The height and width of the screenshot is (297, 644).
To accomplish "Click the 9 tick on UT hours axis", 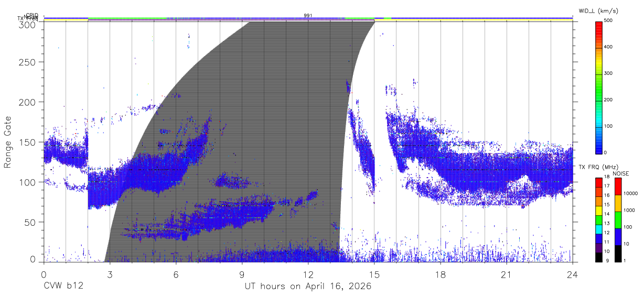I will [x=242, y=274].
